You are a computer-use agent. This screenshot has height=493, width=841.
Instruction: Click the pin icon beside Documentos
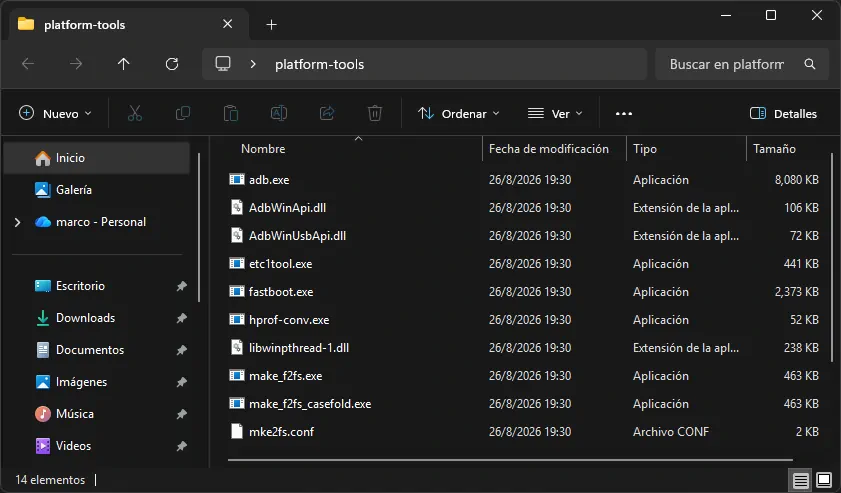point(181,350)
